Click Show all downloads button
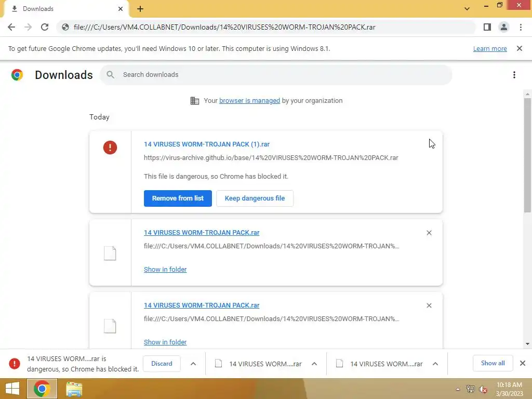 tap(493, 363)
